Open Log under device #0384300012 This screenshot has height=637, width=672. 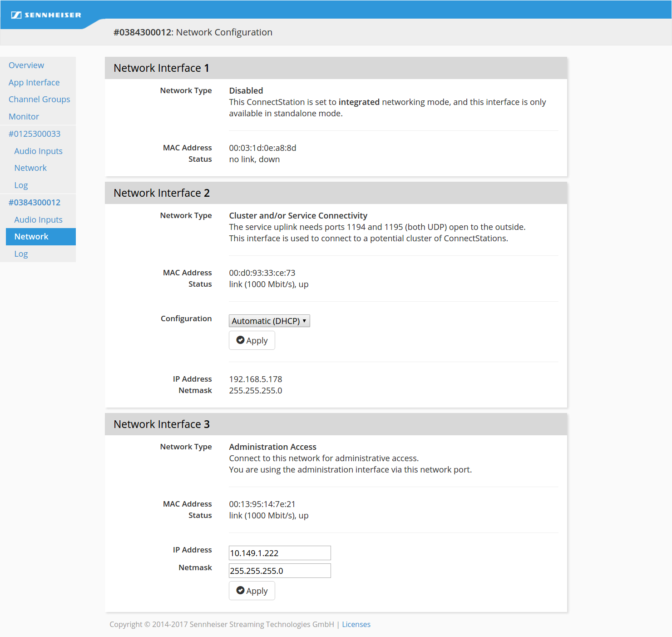pyautogui.click(x=21, y=254)
